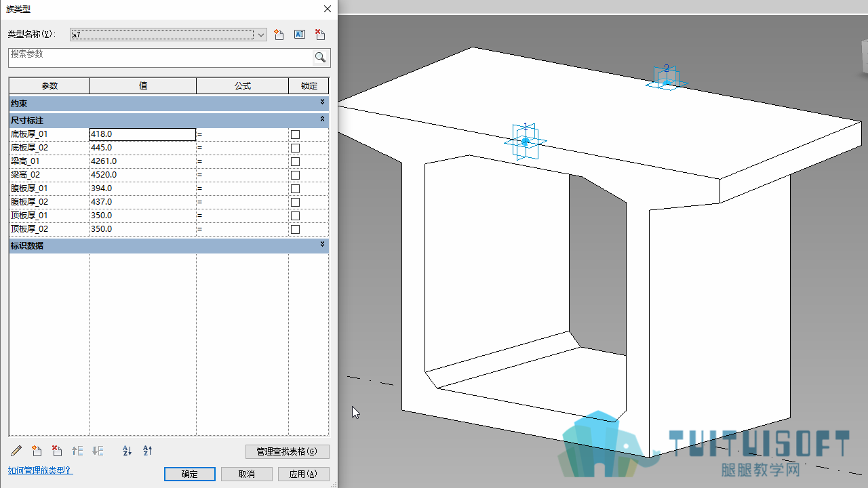The width and height of the screenshot is (868, 488).
Task: Sort parameters in ascending order
Action: [x=127, y=451]
